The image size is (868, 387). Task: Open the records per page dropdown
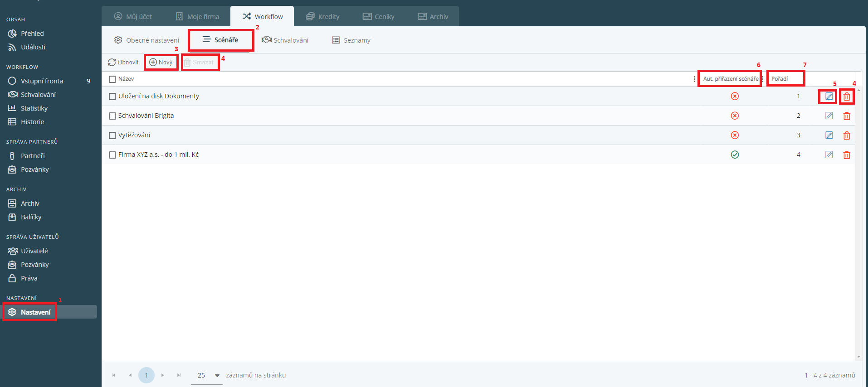[217, 375]
